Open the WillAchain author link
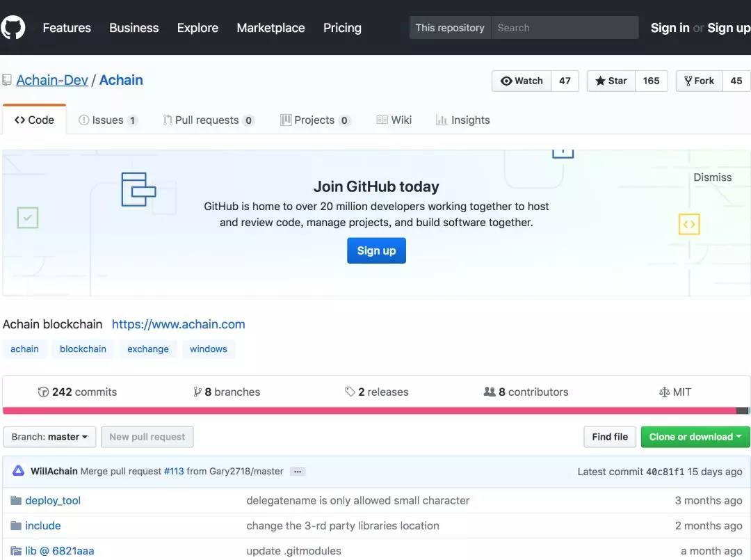 [x=54, y=472]
